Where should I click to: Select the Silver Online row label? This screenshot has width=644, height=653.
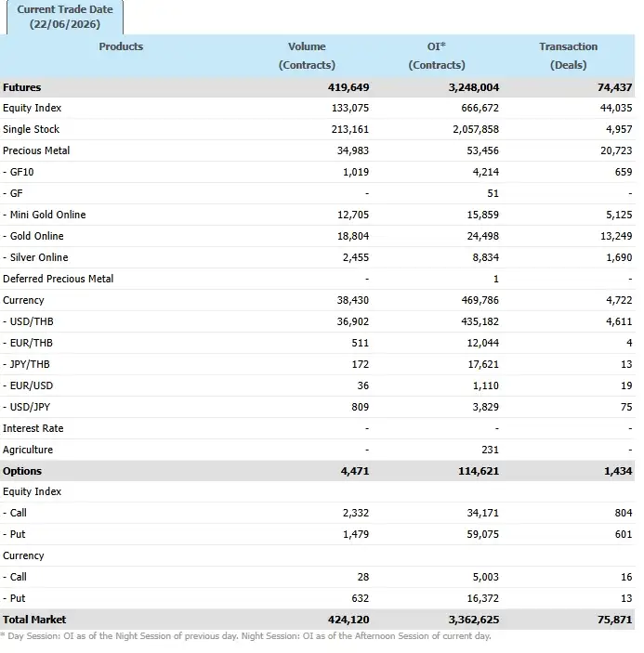[35, 258]
